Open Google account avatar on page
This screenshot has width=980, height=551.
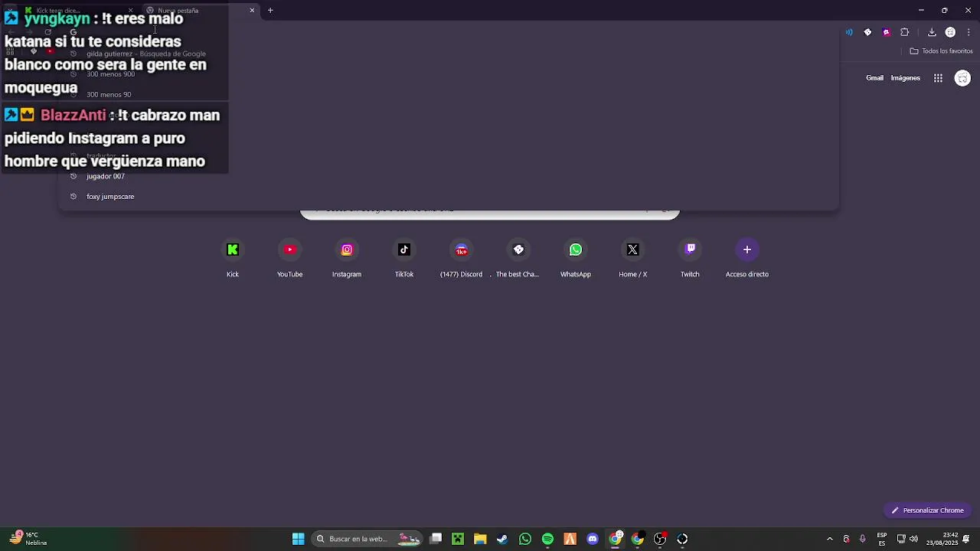pos(963,78)
